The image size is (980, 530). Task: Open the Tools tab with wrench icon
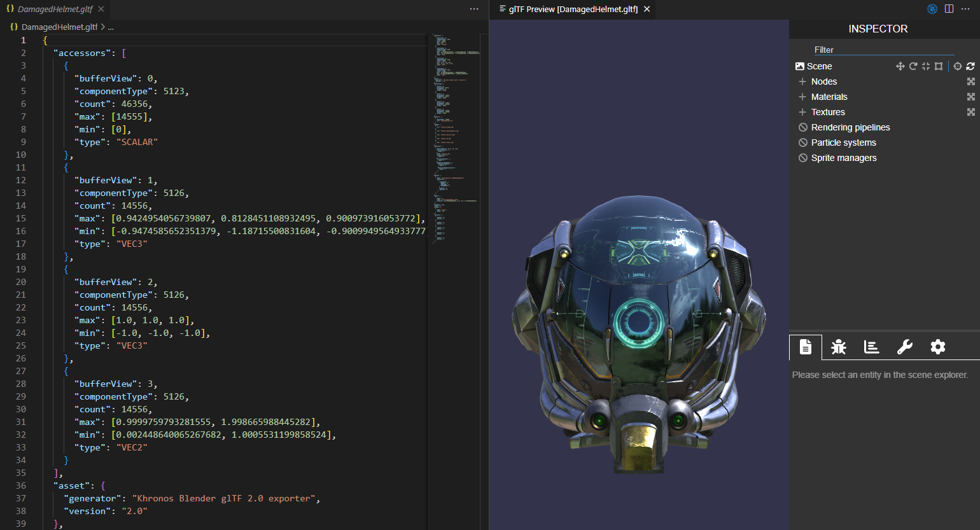click(x=905, y=347)
